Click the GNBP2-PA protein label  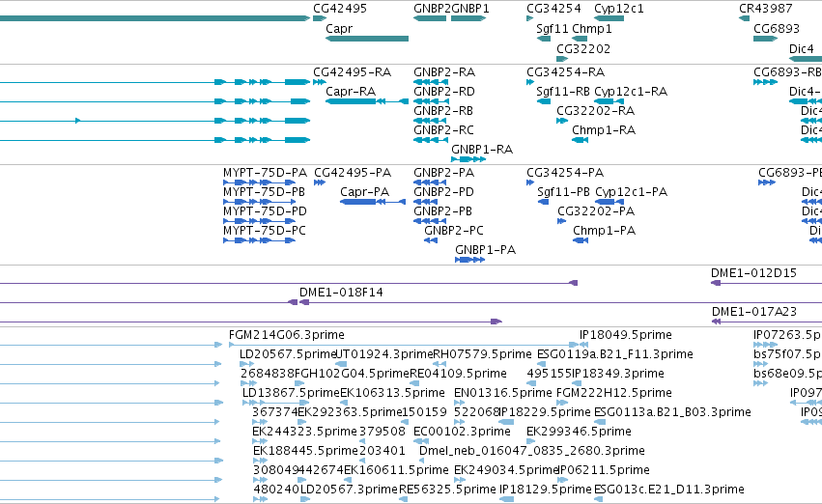point(444,173)
